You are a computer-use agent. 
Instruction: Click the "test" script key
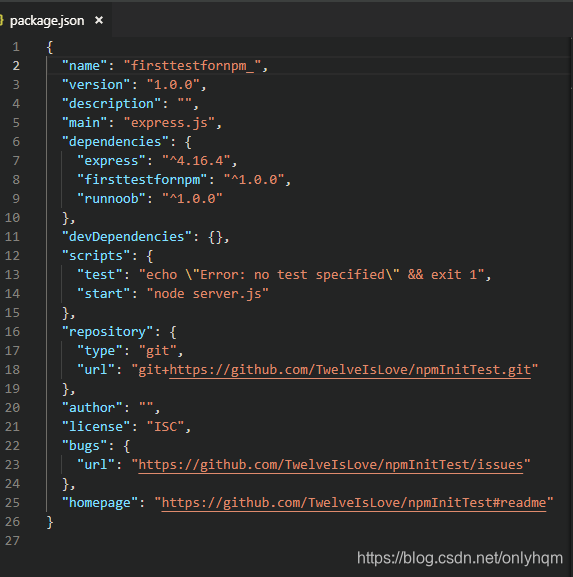pos(100,275)
